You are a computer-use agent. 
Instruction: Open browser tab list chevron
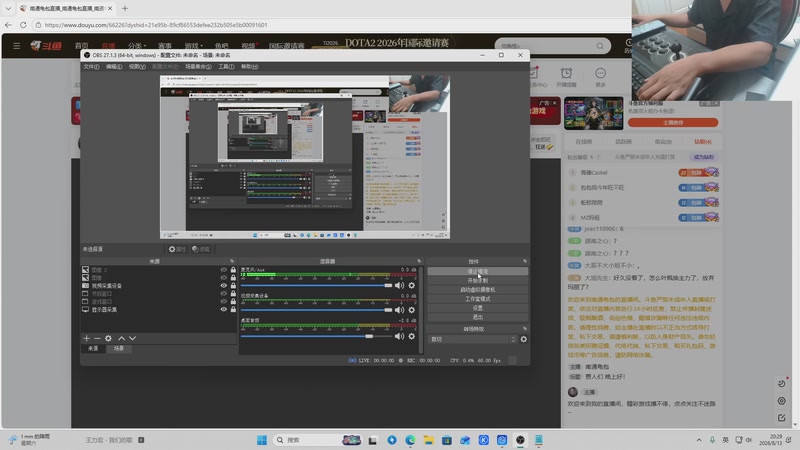(8, 8)
